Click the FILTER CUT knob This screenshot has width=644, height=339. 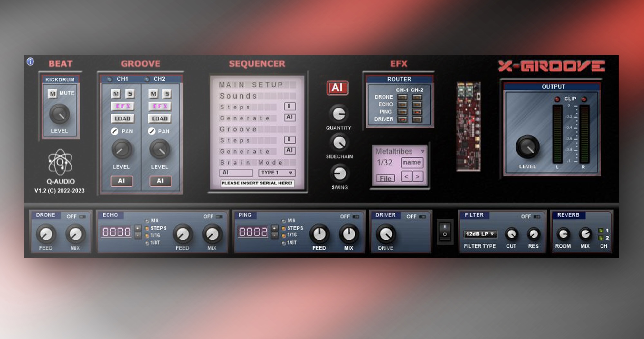coord(511,234)
